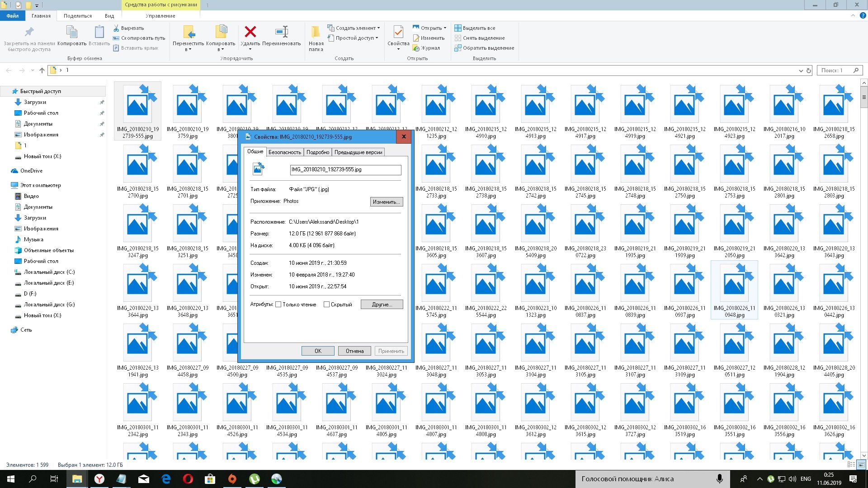This screenshot has width=868, height=488.
Task: Click the Change (Изменить...) application button
Action: pos(386,202)
